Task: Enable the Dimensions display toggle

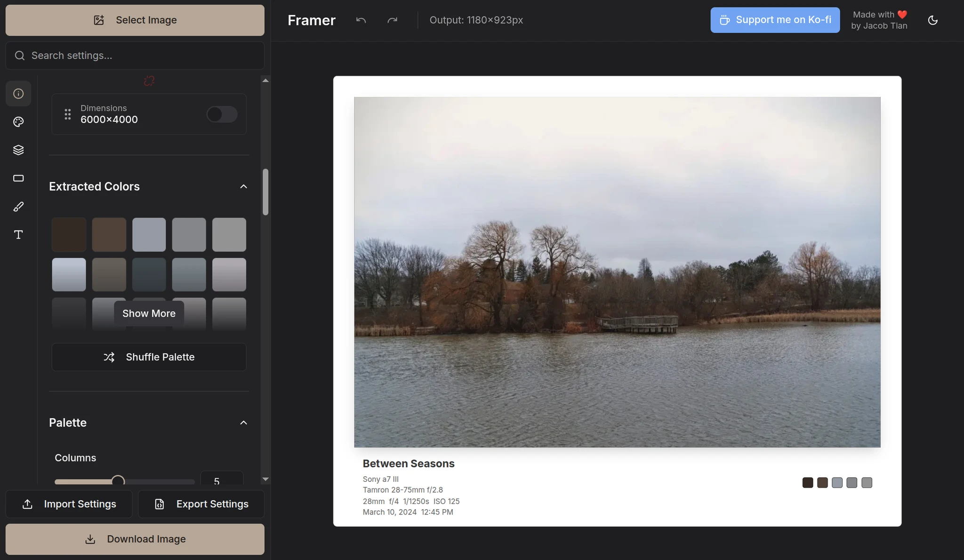Action: (221, 114)
